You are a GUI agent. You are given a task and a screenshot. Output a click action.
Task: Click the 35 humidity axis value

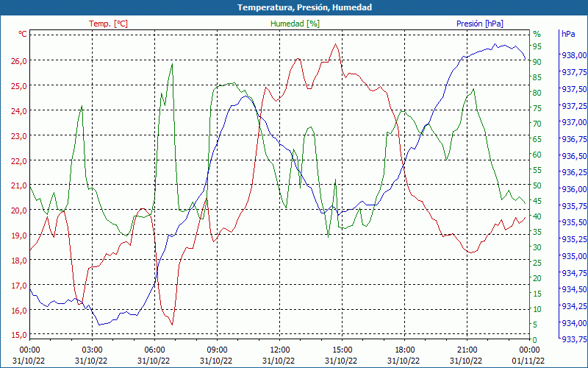click(537, 232)
